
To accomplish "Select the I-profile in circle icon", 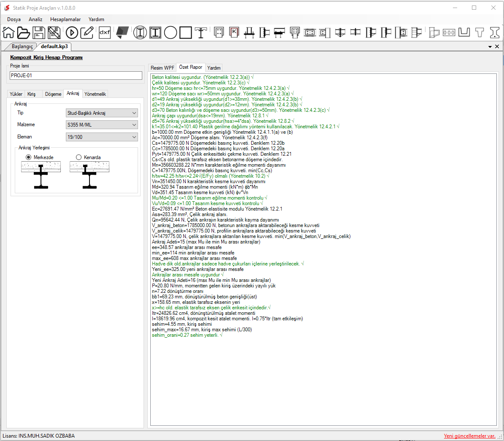I will (x=140, y=32).
